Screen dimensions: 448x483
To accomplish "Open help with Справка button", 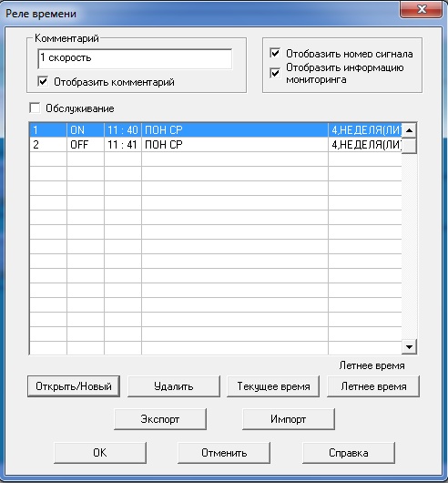I will pyautogui.click(x=349, y=453).
